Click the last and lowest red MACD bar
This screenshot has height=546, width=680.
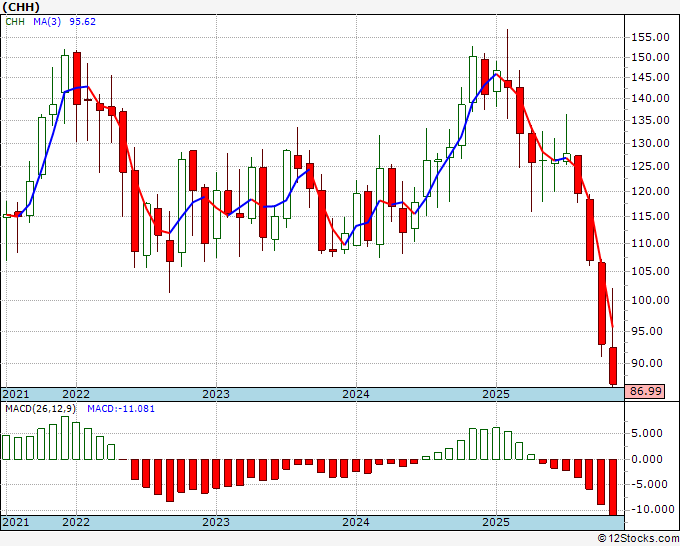[613, 487]
